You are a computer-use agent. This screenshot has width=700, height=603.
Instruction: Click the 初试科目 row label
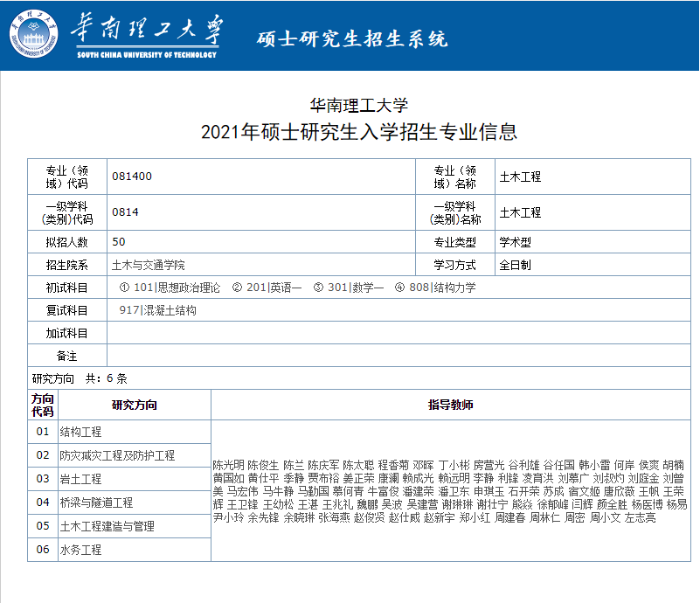click(67, 288)
